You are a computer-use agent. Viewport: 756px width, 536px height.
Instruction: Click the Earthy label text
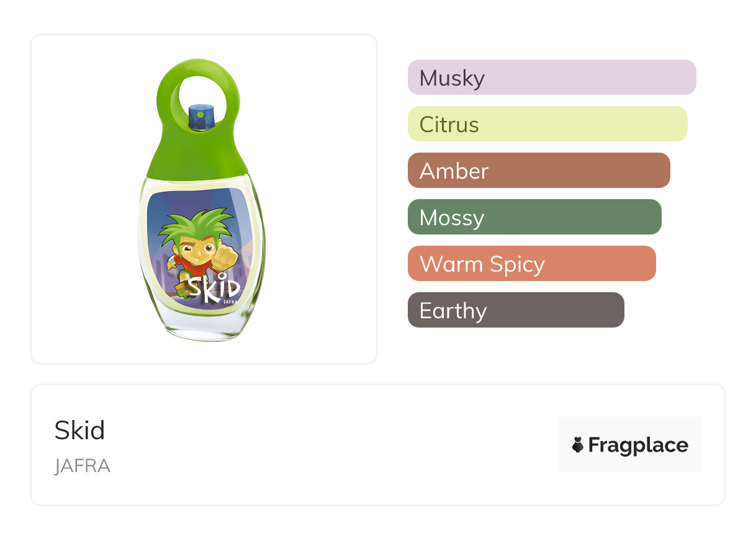coord(453,311)
